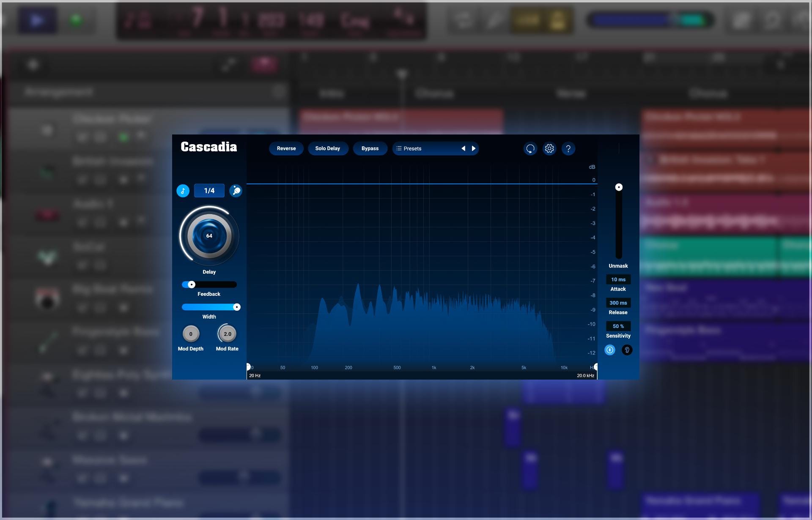The height and width of the screenshot is (520, 812).
Task: Toggle the tempo sync note icon
Action: point(183,191)
